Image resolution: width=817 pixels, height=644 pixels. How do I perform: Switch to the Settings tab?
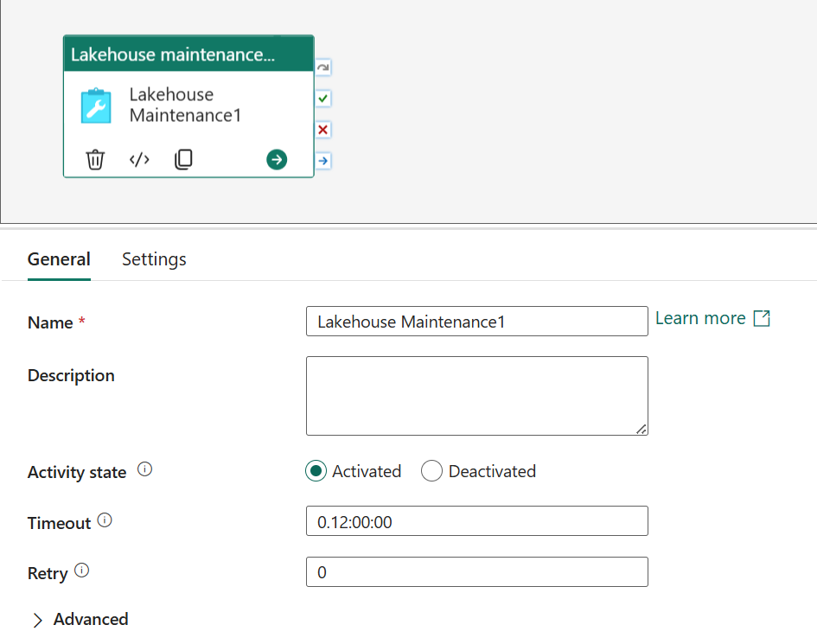(154, 259)
